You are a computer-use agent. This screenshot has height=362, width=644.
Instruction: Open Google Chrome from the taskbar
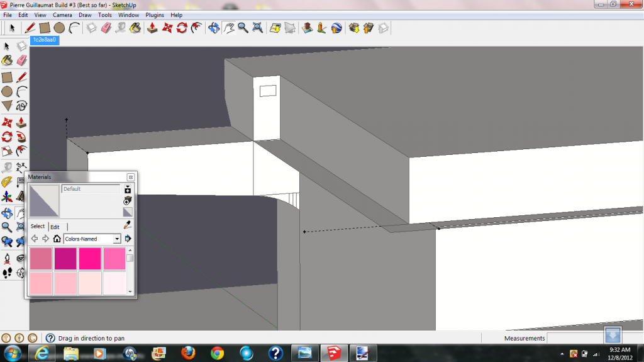pos(217,353)
